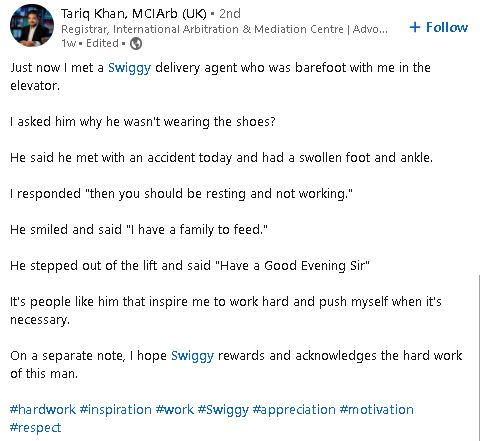
Task: Click the plus icon beside Follow
Action: tap(415, 27)
